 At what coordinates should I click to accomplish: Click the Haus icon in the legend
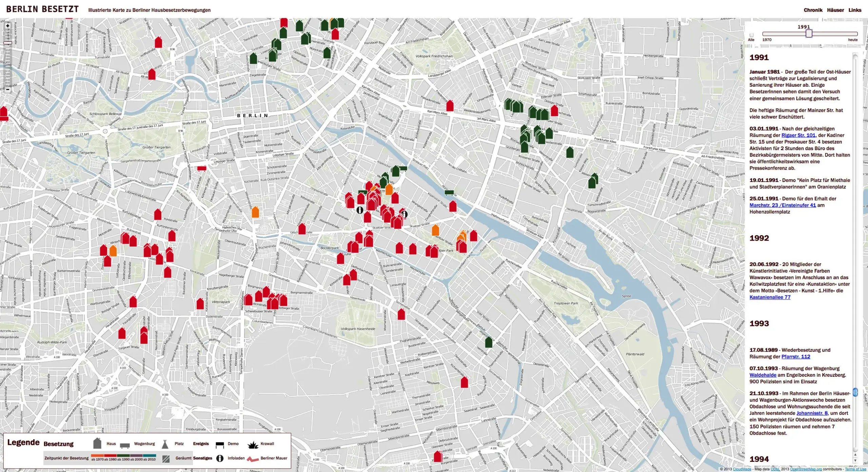(97, 443)
